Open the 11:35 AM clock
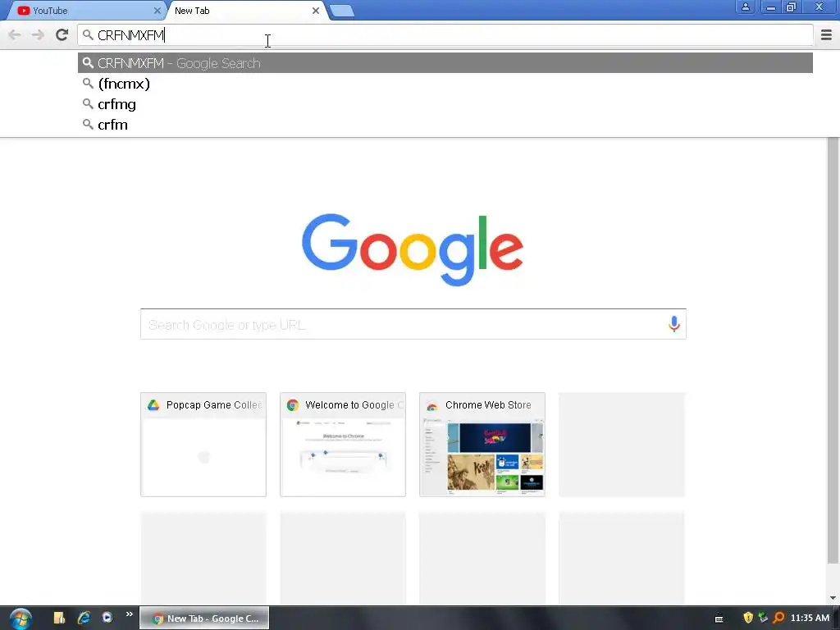 pyautogui.click(x=810, y=619)
